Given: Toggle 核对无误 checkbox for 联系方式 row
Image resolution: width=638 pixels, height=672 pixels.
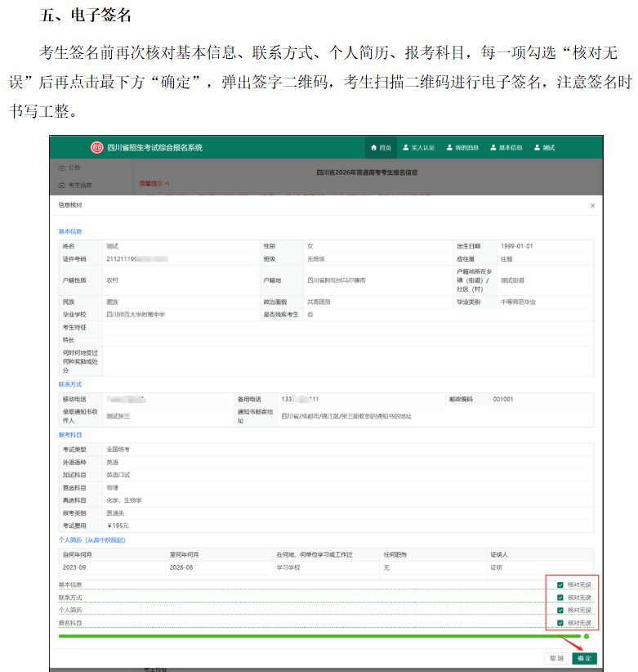Looking at the screenshot, I should [x=560, y=598].
